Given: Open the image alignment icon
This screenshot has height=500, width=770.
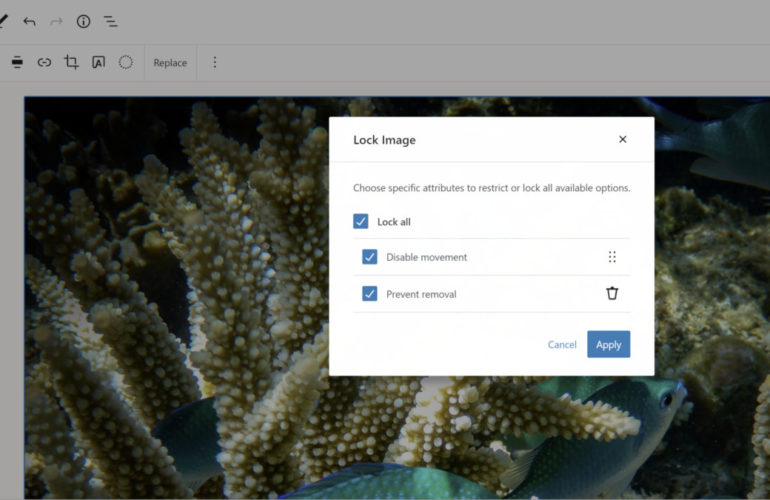Looking at the screenshot, I should click(17, 62).
